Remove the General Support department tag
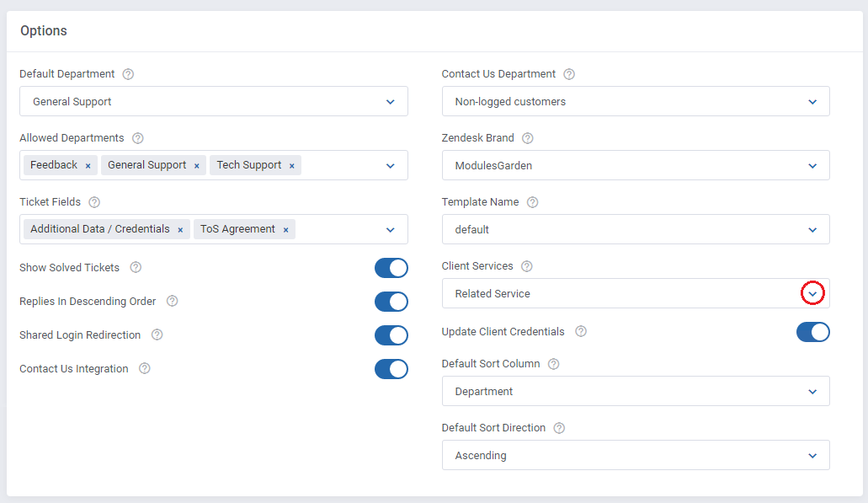 [196, 166]
